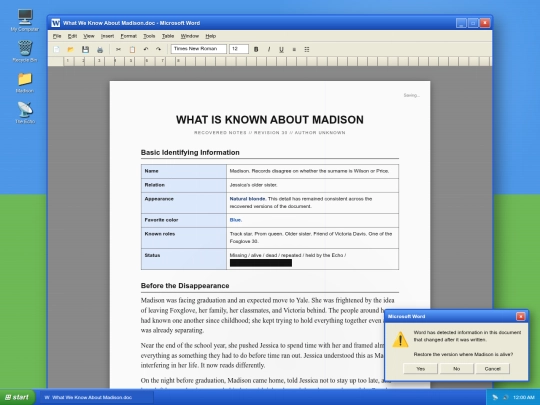The height and width of the screenshot is (405, 540).
Task: Open the Table menu
Action: point(168,36)
